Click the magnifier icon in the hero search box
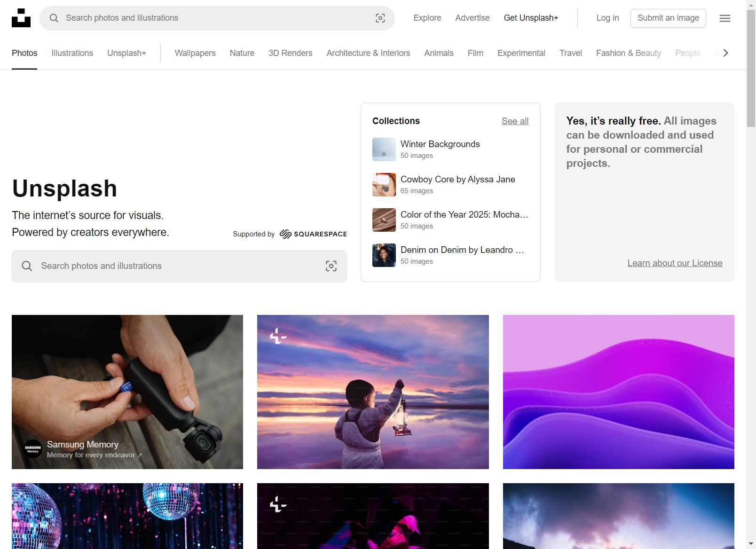756x549 pixels. tap(27, 266)
